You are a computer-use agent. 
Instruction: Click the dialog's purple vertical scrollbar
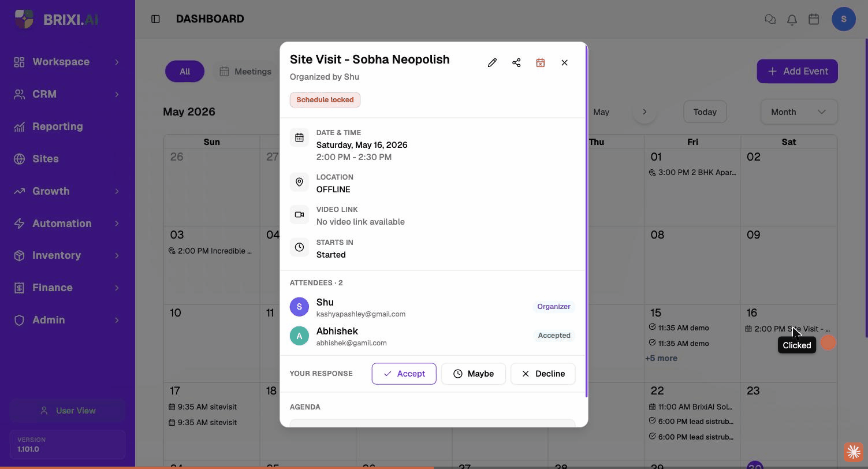[586, 221]
